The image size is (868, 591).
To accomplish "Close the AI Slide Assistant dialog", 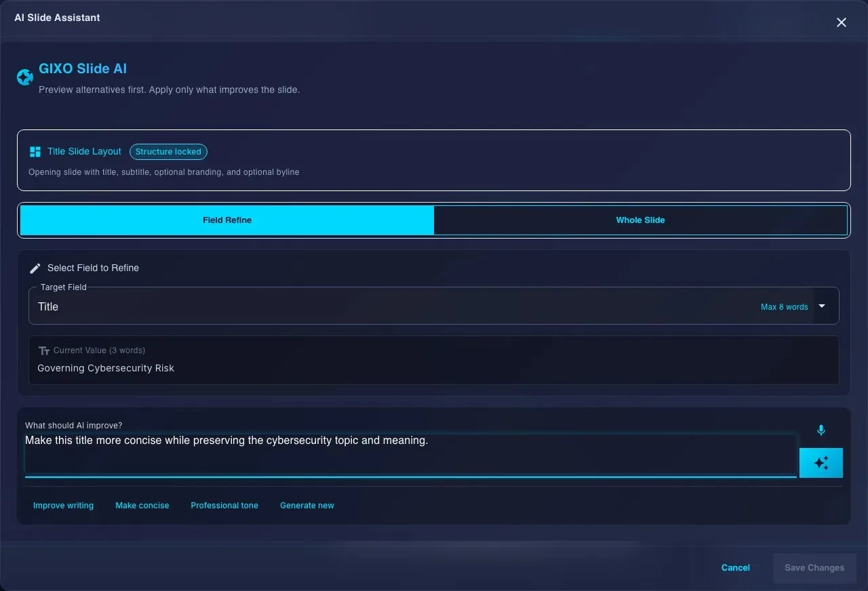I will tap(841, 22).
